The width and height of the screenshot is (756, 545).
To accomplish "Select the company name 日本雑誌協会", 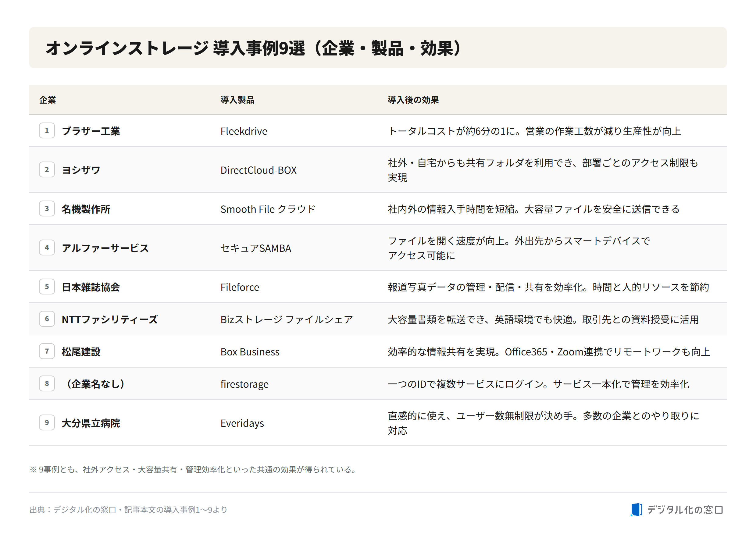I will (x=91, y=287).
